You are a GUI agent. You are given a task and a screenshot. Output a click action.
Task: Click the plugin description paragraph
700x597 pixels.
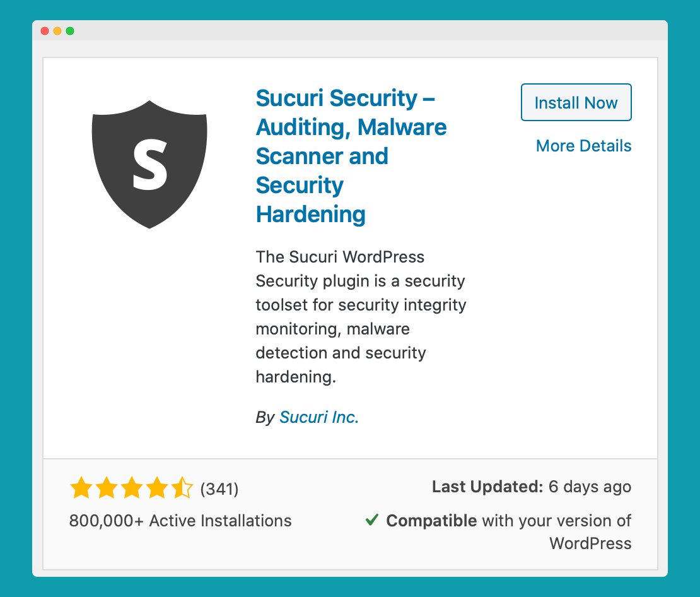click(x=361, y=317)
